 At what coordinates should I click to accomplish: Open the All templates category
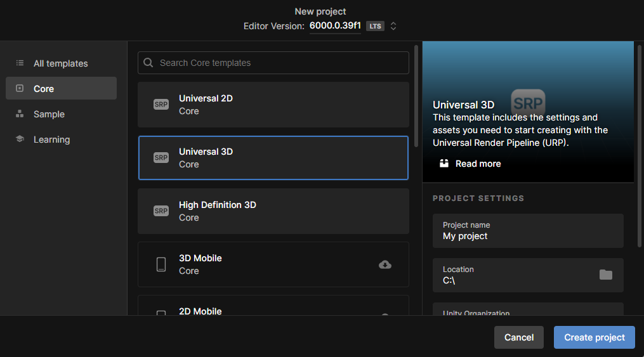(61, 63)
